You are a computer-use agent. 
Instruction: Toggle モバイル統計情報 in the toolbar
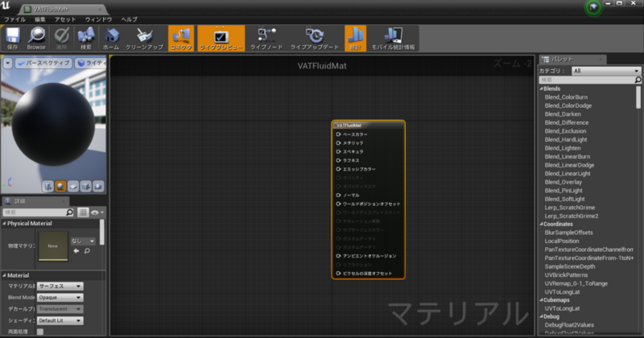tap(393, 38)
